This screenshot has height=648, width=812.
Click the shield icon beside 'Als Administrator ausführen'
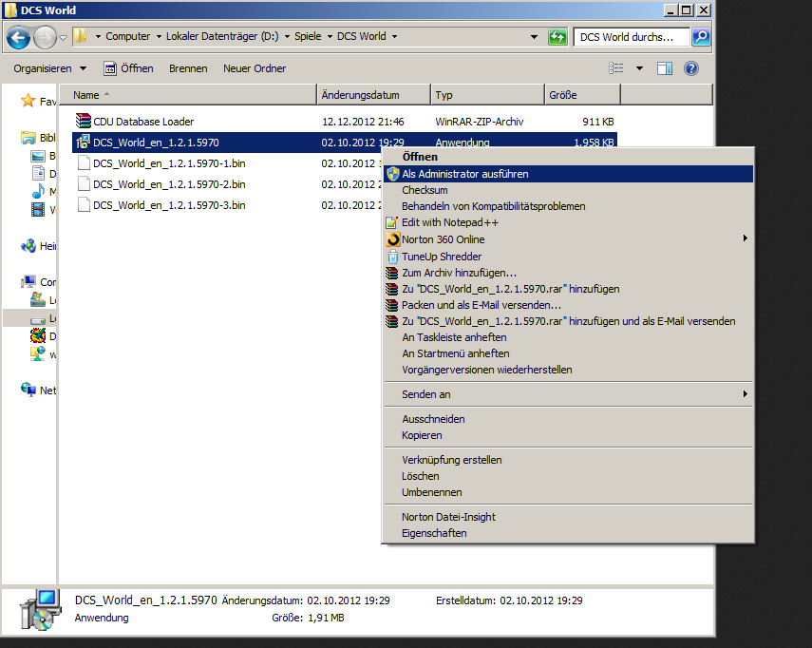click(393, 174)
